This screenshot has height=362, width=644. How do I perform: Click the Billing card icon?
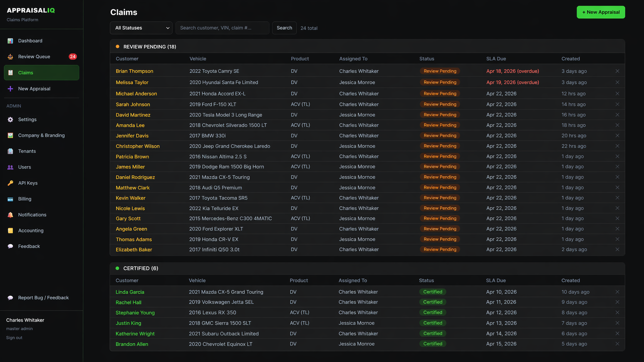tap(10, 199)
